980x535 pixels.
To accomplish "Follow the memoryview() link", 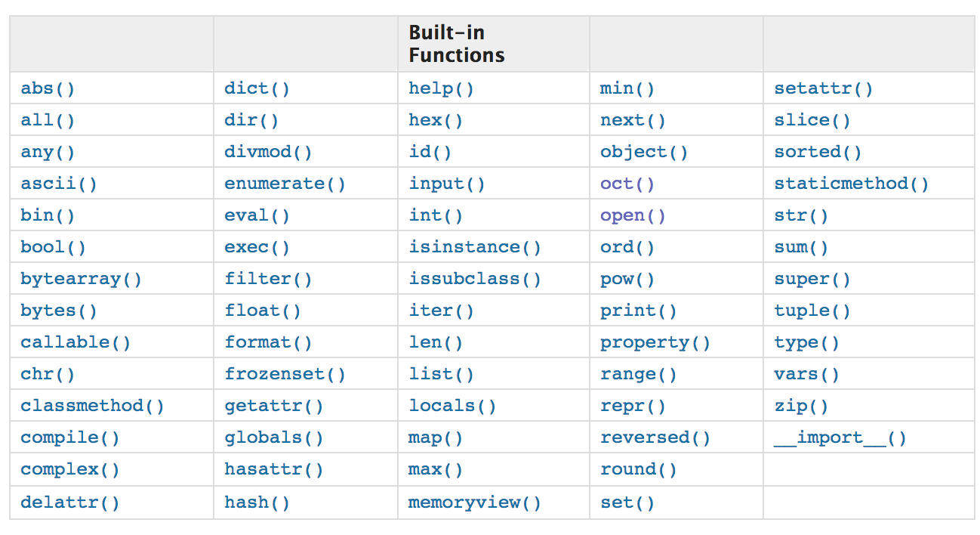I will coord(475,503).
